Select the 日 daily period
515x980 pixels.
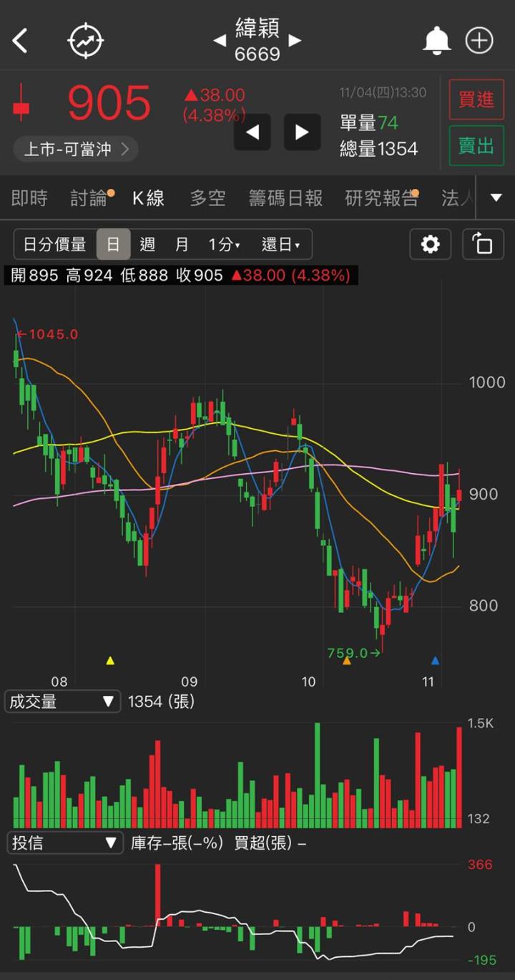[x=113, y=244]
